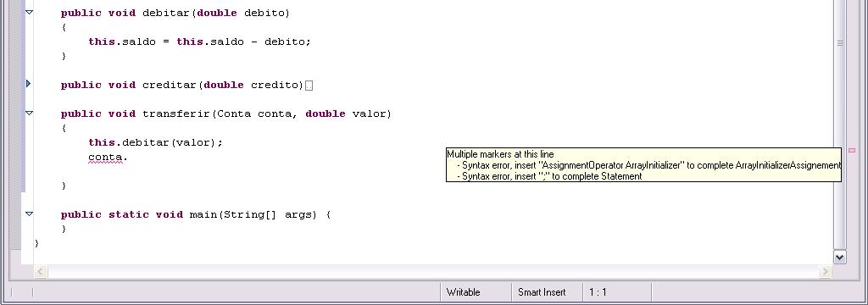Viewport: 868px width, 305px height.
Task: Click the vertical scrollbar down arrow
Action: point(840,257)
